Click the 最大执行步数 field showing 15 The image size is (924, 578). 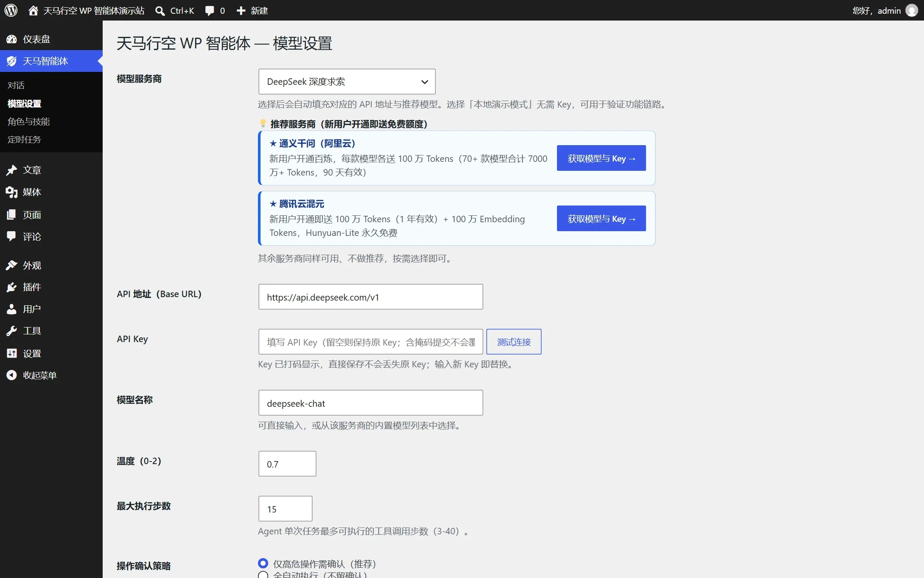pyautogui.click(x=285, y=509)
